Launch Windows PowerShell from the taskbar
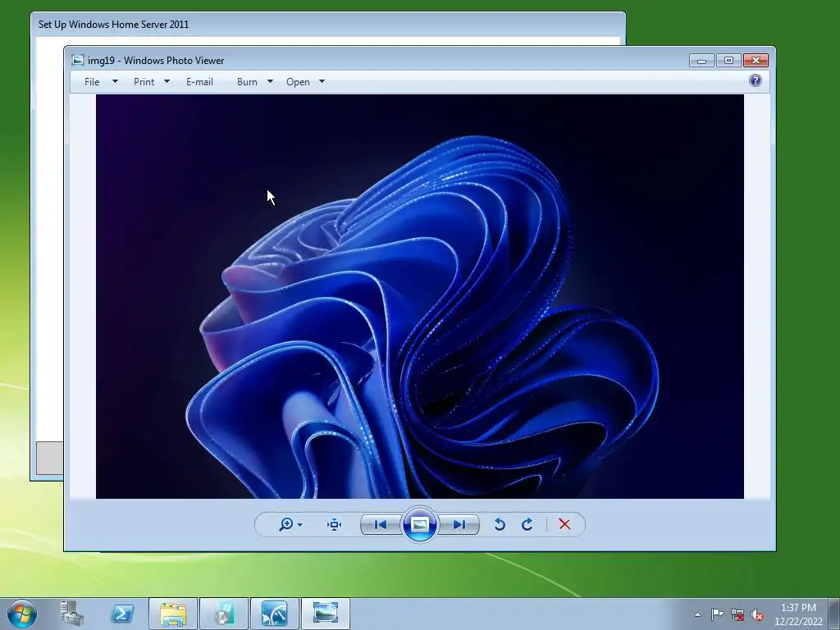This screenshot has height=630, width=840. [x=122, y=614]
